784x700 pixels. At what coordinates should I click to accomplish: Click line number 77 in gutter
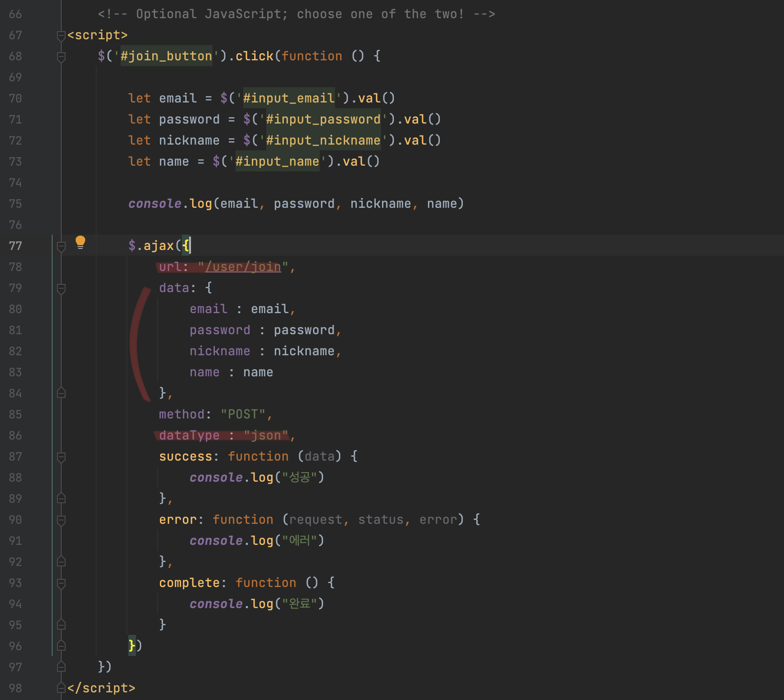tap(15, 246)
